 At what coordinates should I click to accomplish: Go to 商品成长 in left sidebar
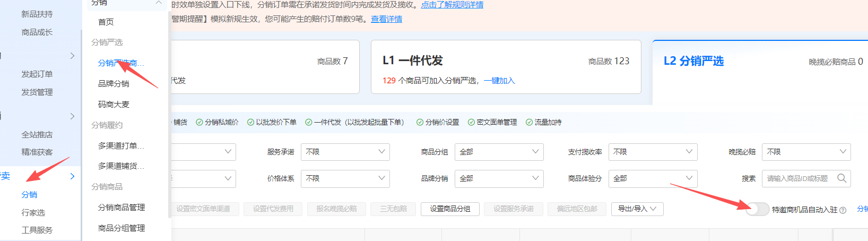point(37,32)
